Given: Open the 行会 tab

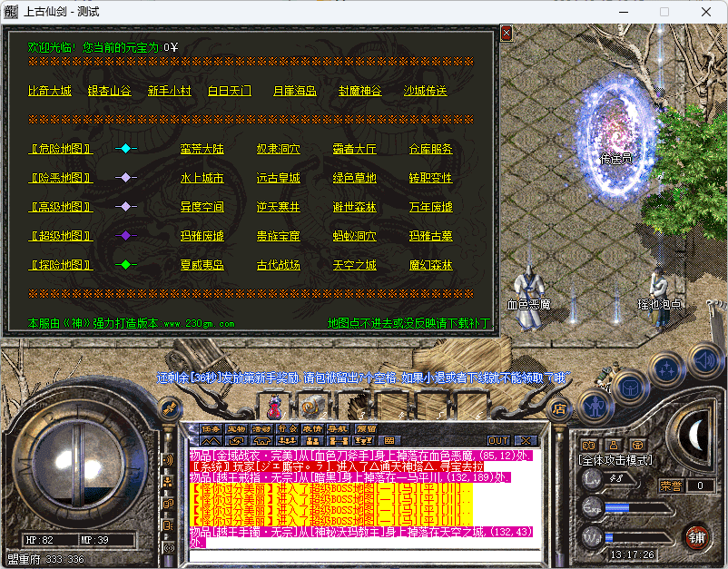Looking at the screenshot, I should tap(287, 429).
